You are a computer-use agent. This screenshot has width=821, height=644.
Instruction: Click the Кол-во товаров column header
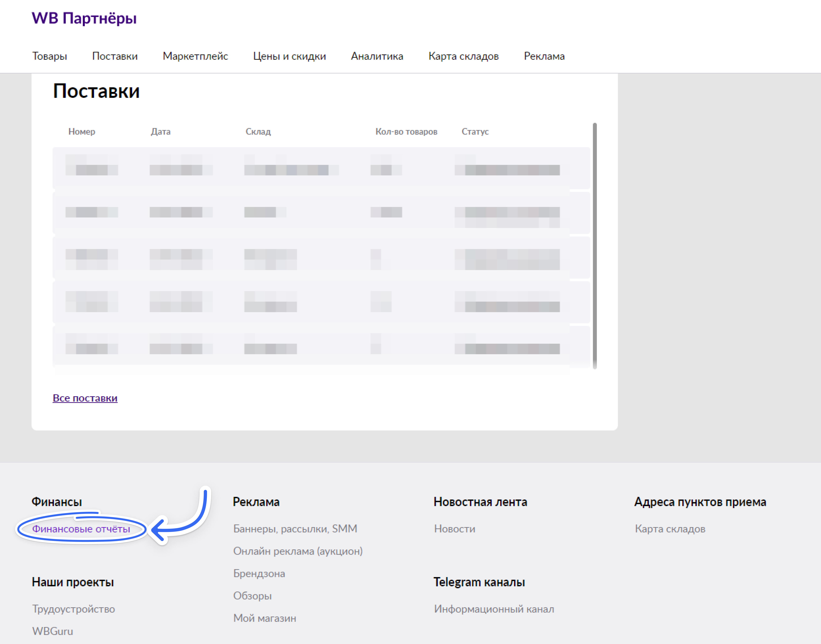point(406,132)
